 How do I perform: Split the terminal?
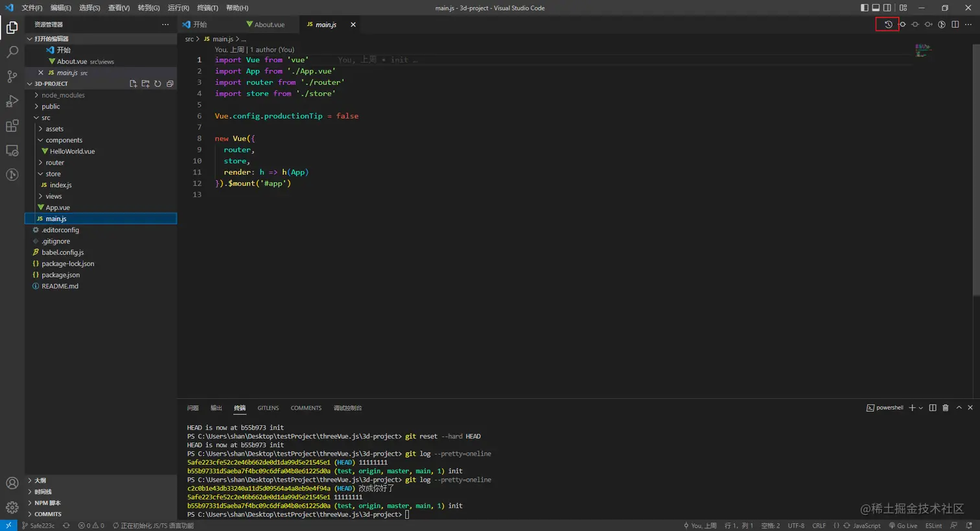(933, 408)
